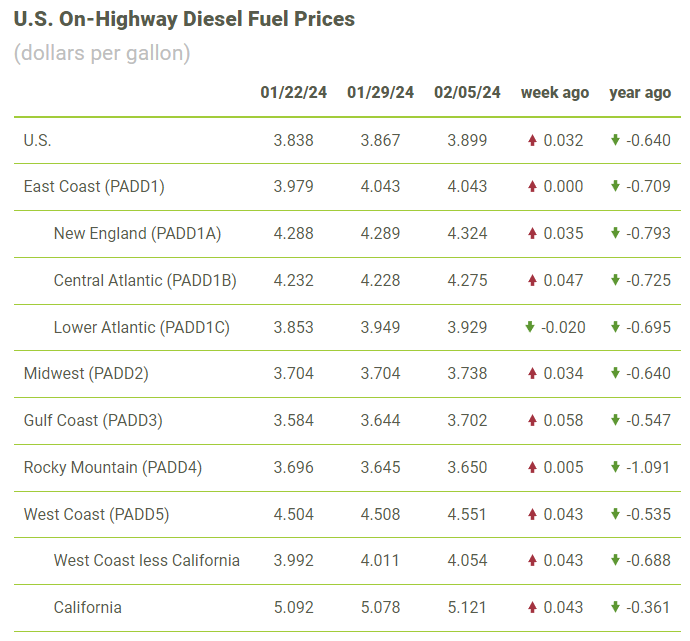Click the Lower Atlantic (PADD1C) label
The height and width of the screenshot is (641, 690).
click(142, 327)
